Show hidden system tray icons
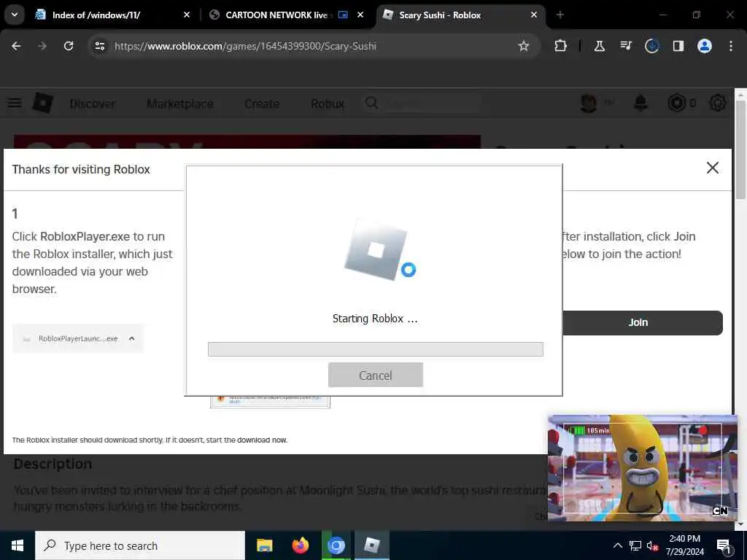747x560 pixels. point(617,545)
